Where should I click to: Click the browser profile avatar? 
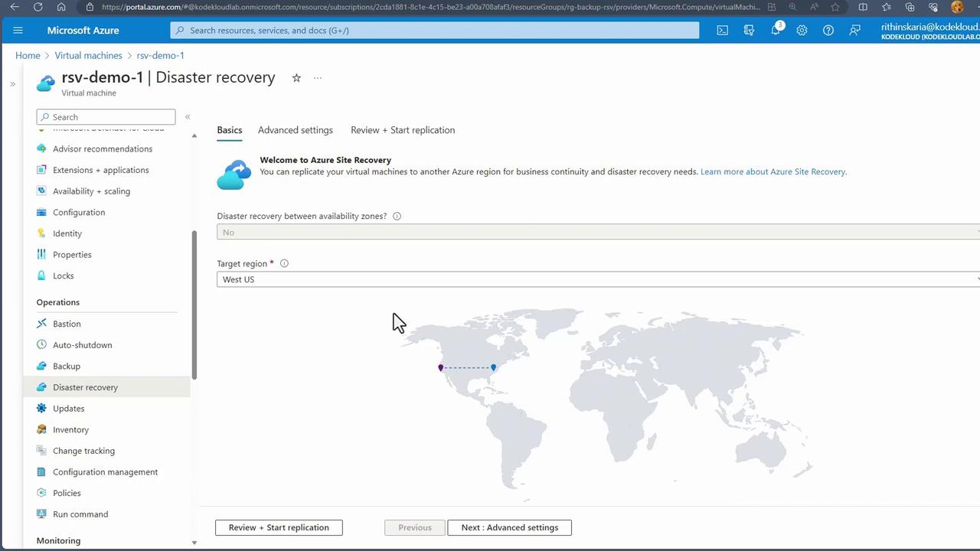(957, 7)
